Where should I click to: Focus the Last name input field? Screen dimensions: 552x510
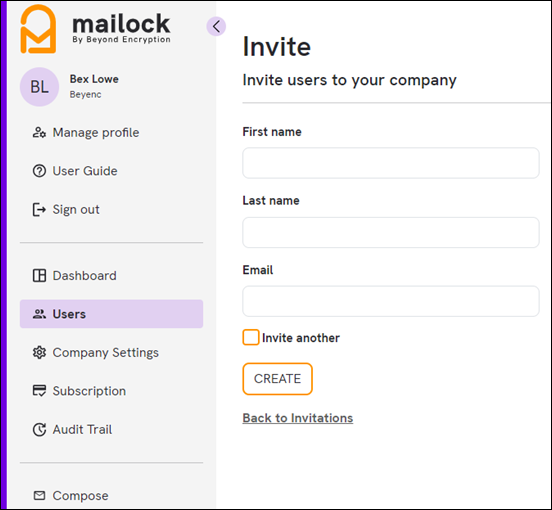click(391, 232)
